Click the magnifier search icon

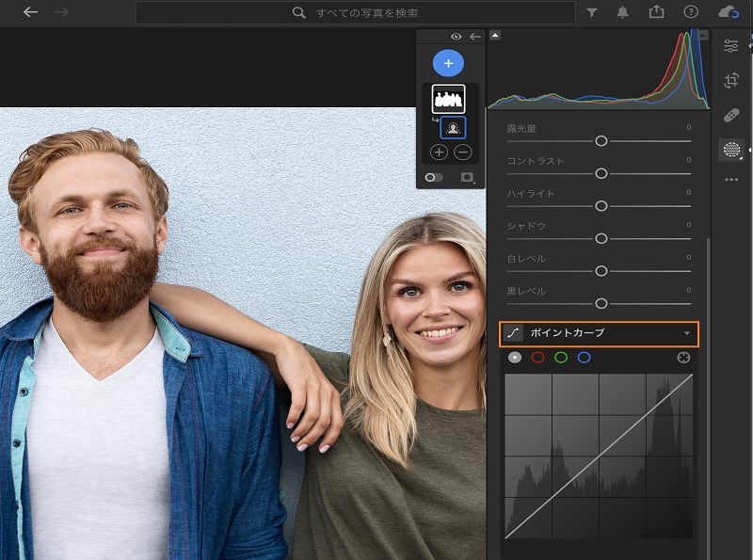(298, 12)
